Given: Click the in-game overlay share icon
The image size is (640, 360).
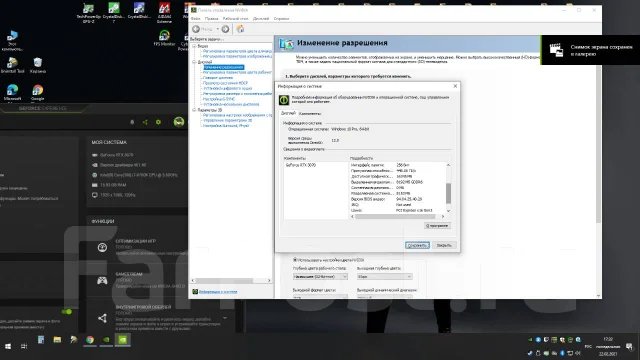Looking at the screenshot, I should click(102, 318).
